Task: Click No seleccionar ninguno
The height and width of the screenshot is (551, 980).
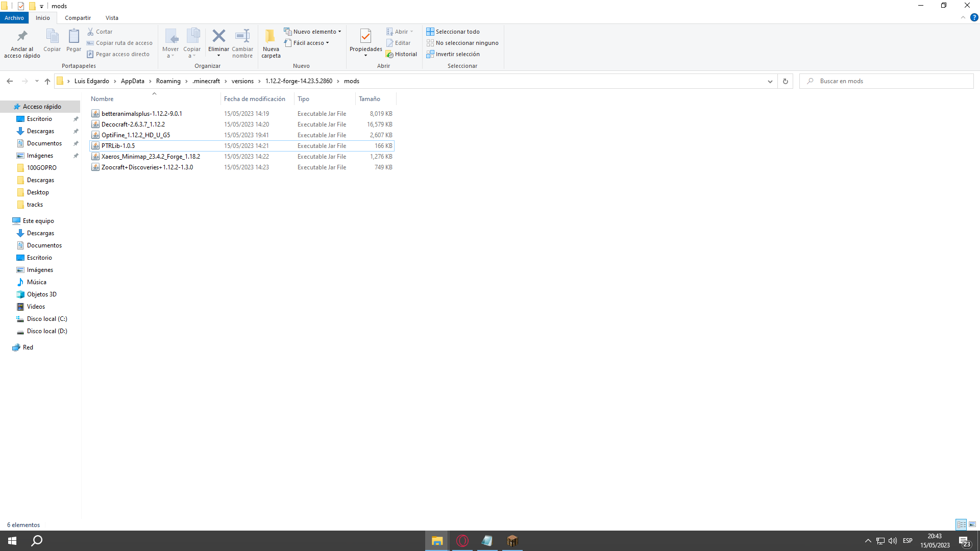Action: (x=462, y=43)
